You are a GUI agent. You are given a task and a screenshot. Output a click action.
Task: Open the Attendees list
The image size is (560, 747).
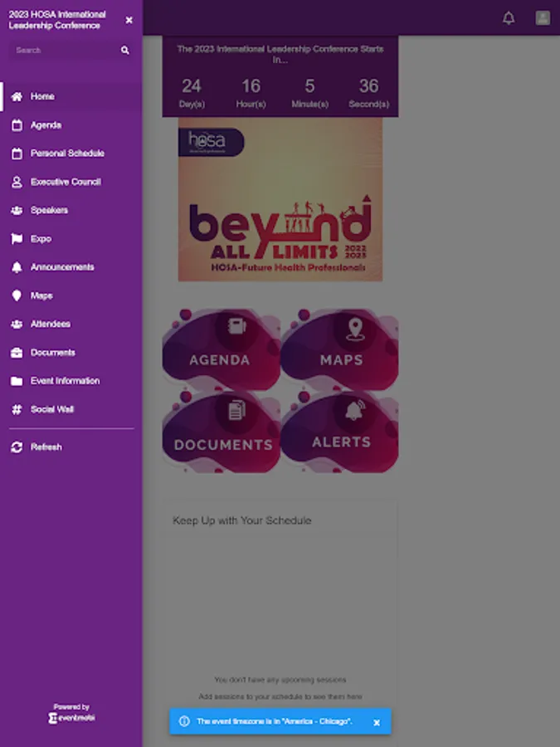71,324
